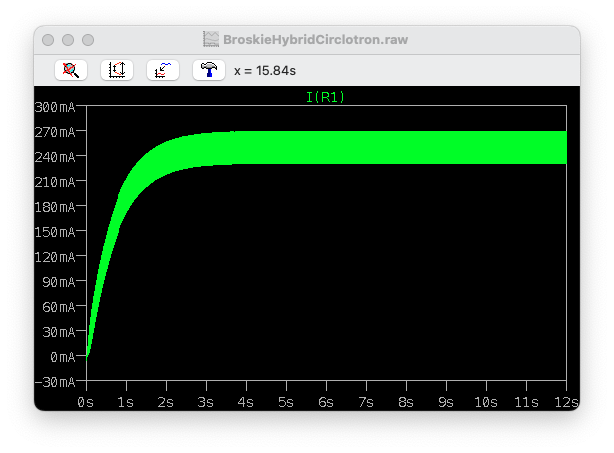Click the 7s time axis label
The height and width of the screenshot is (453, 614).
[x=366, y=402]
